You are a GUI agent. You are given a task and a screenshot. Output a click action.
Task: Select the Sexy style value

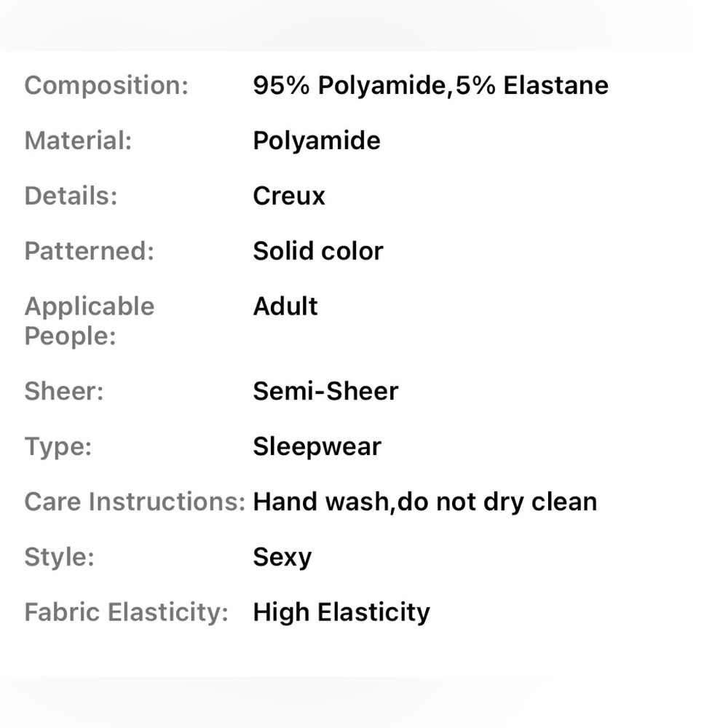pyautogui.click(x=282, y=558)
